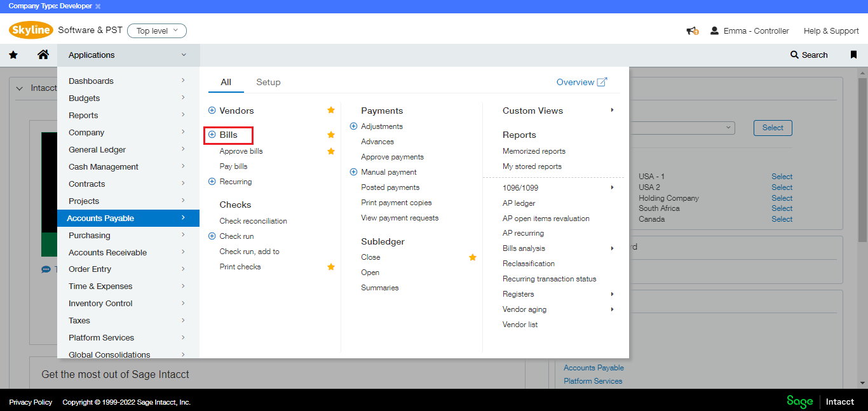Open the Inventory Control menu

(x=128, y=303)
